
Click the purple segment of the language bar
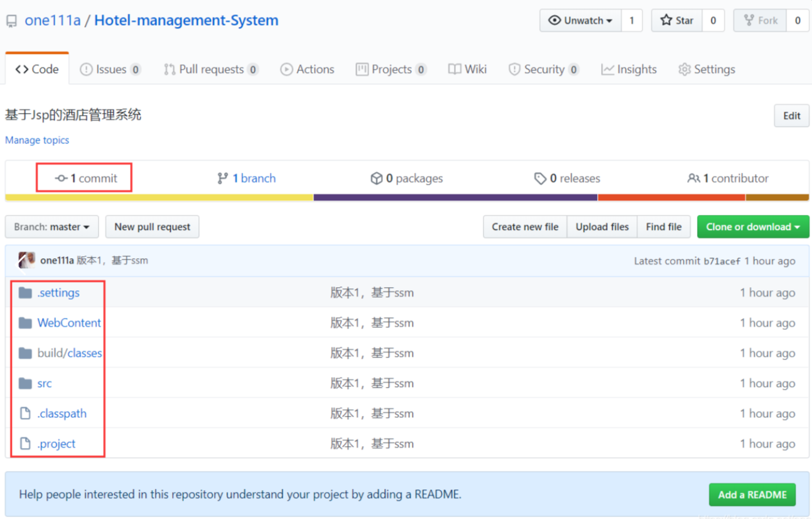(455, 197)
